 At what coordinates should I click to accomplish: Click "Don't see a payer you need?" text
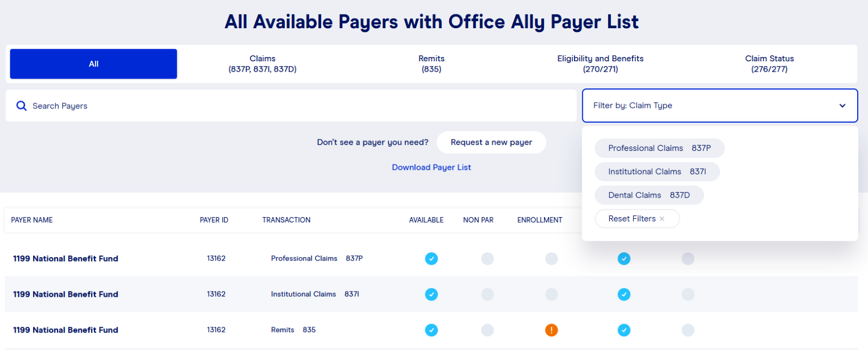point(373,142)
